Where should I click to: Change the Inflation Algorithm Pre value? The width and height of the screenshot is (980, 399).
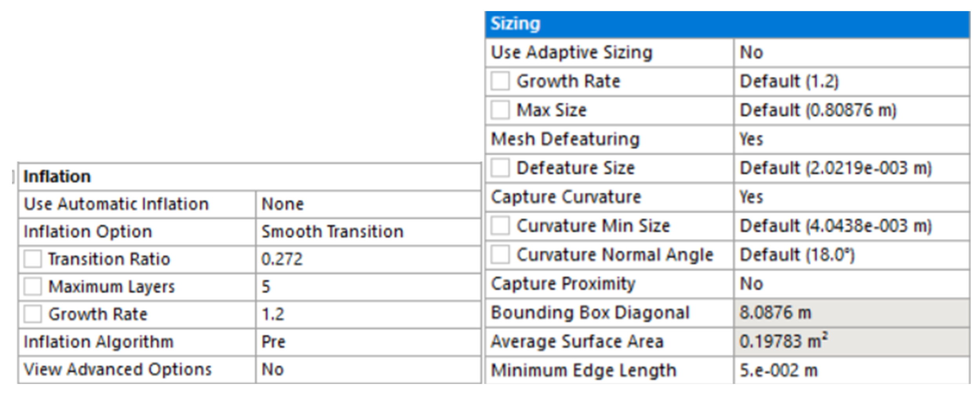368,342
